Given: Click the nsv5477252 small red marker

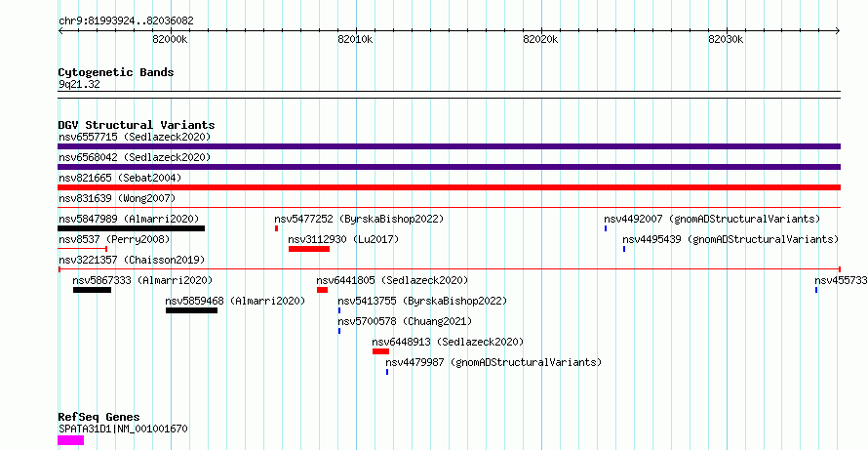Looking at the screenshot, I should tap(276, 228).
